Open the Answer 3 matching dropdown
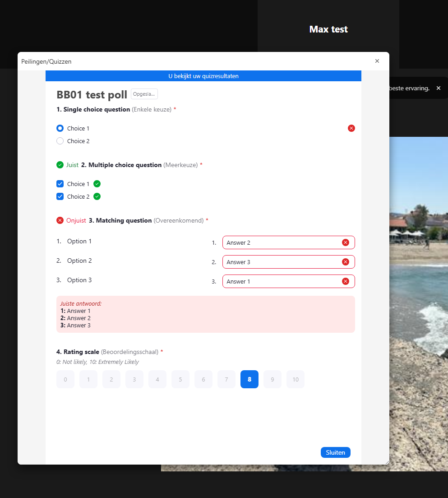The height and width of the screenshot is (498, 448). [282, 262]
